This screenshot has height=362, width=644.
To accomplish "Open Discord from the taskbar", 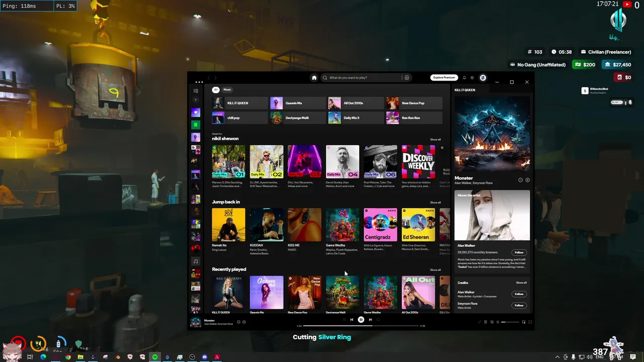I will 204,357.
